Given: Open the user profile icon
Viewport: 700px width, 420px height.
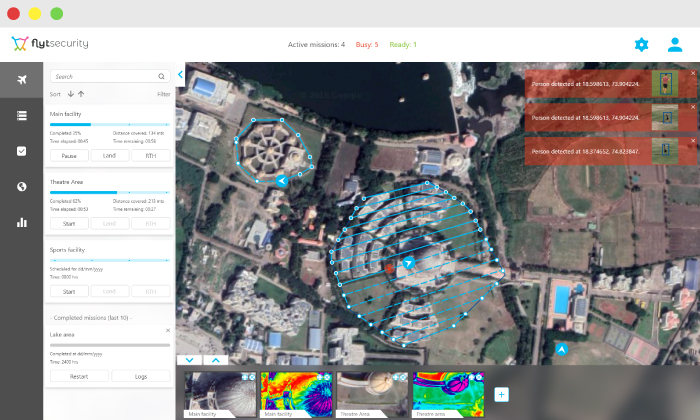Looking at the screenshot, I should (675, 45).
